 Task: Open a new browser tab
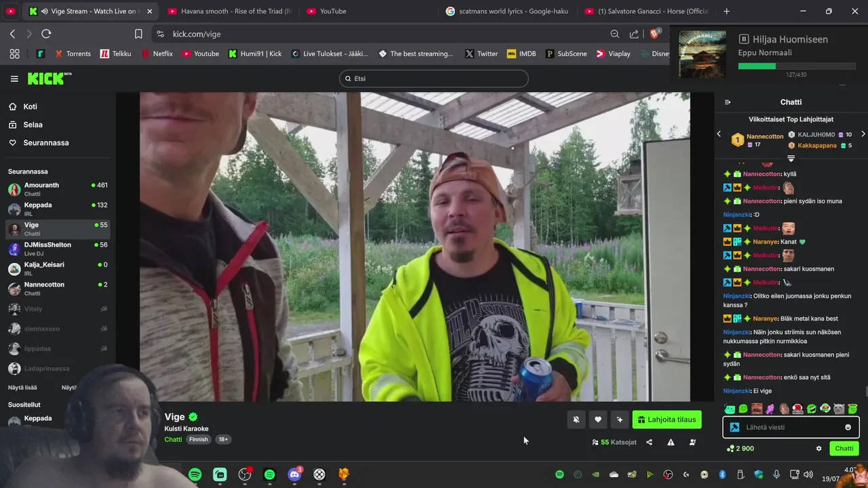point(726,11)
